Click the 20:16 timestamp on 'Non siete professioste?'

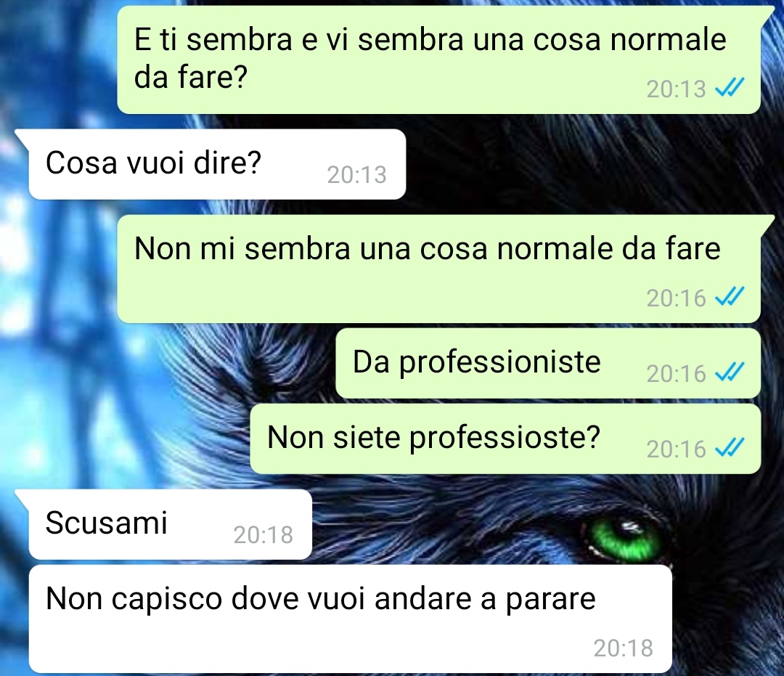pos(676,449)
